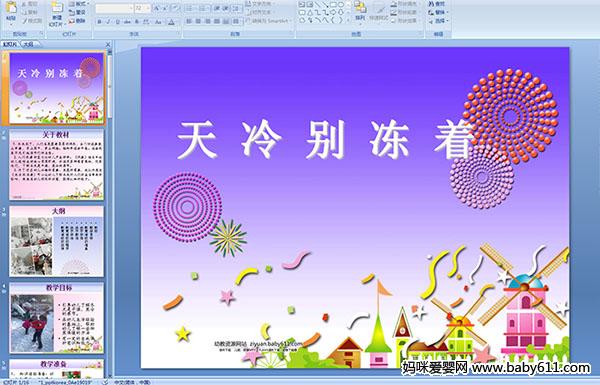This screenshot has width=600, height=385.
Task: Switch to the Slides tab in the slide pane
Action: [10, 44]
